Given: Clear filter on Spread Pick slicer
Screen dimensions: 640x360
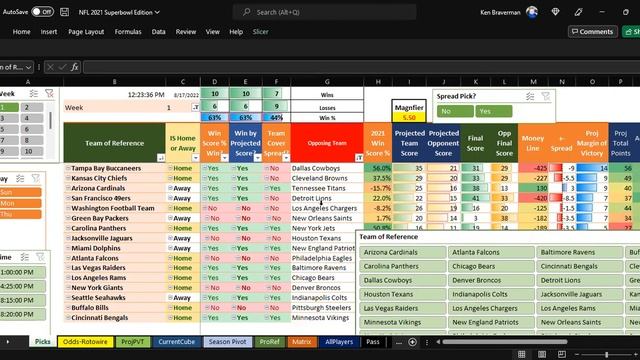Looking at the screenshot, I should pos(546,96).
